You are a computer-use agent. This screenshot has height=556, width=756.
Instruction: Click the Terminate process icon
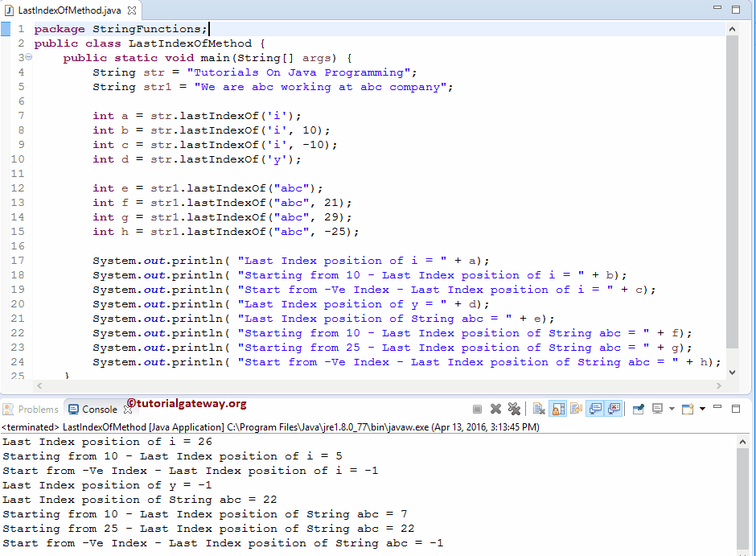pyautogui.click(x=477, y=409)
